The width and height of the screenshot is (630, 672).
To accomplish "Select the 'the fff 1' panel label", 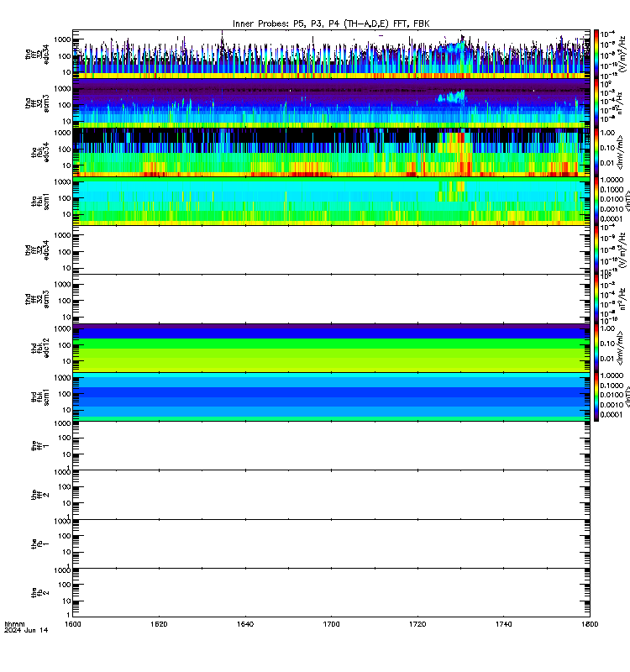I will tap(40, 446).
